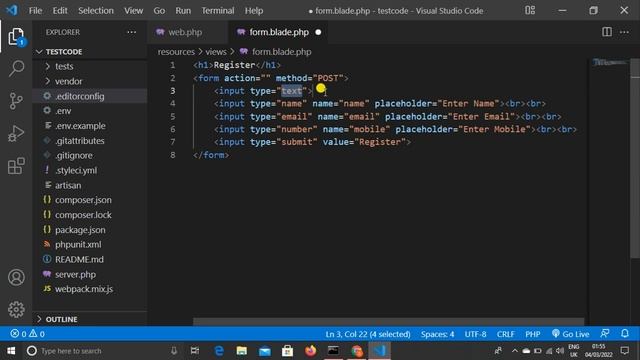Open the Manage gear icon
This screenshot has height=360, width=640.
tap(16, 309)
